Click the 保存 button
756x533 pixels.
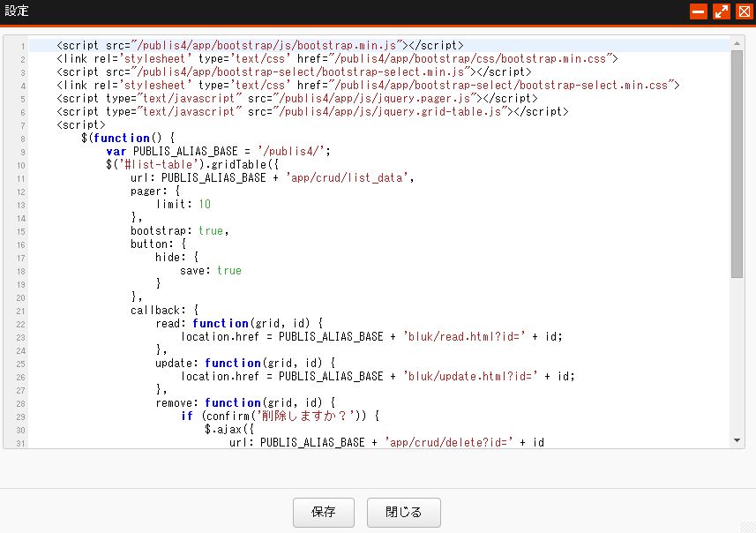324,512
